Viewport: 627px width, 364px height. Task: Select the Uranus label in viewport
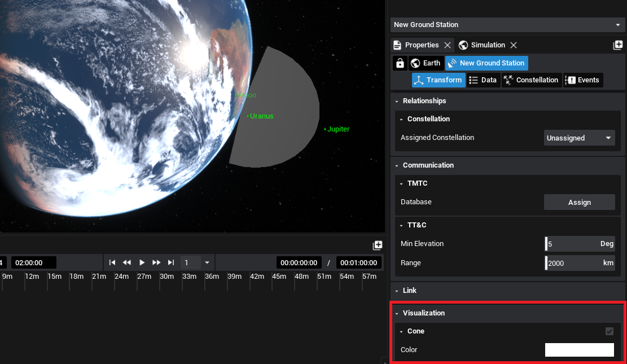click(x=261, y=116)
